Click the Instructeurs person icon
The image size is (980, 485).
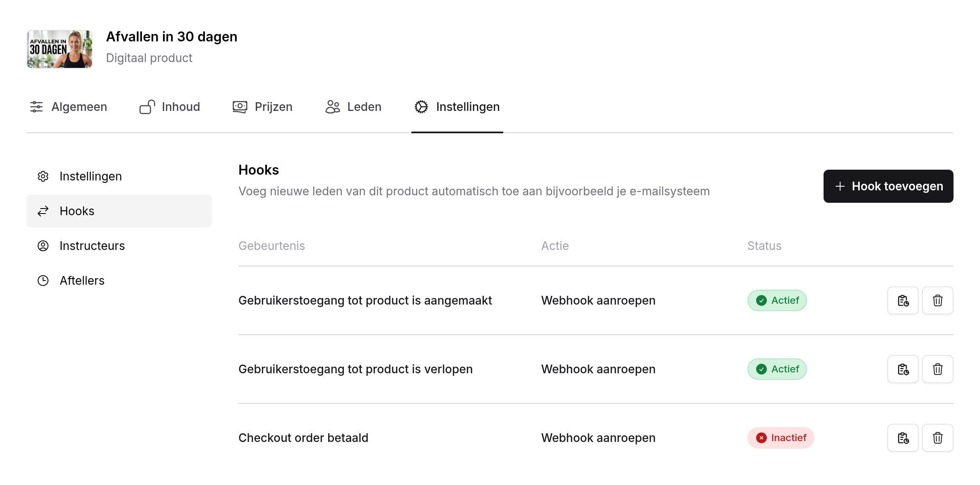pyautogui.click(x=43, y=246)
